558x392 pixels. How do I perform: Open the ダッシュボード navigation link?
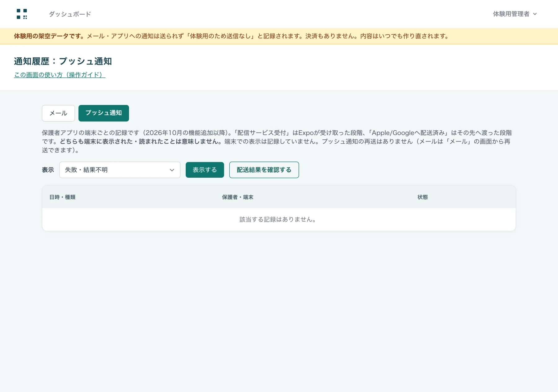[x=70, y=14]
